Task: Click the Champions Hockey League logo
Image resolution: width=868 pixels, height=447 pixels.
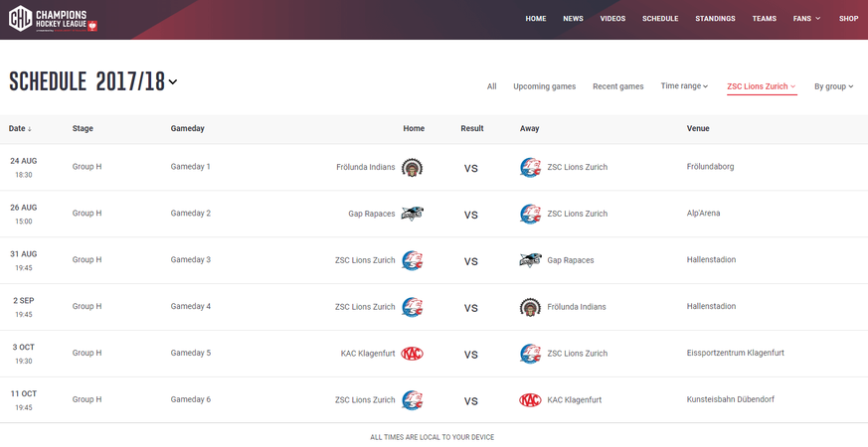Action: pyautogui.click(x=53, y=19)
